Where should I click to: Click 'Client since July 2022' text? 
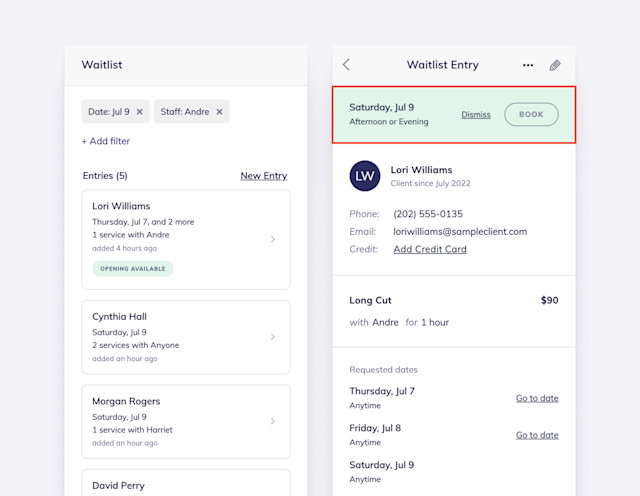point(431,183)
